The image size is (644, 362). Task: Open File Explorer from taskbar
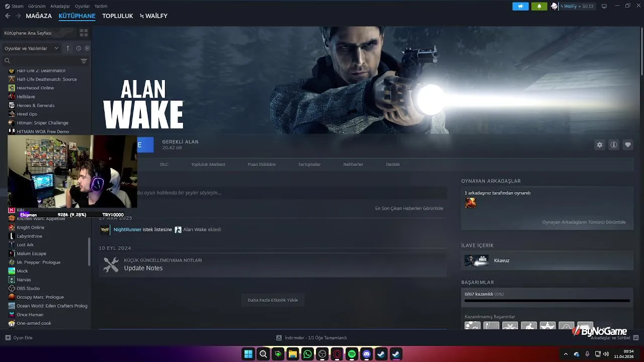click(292, 354)
